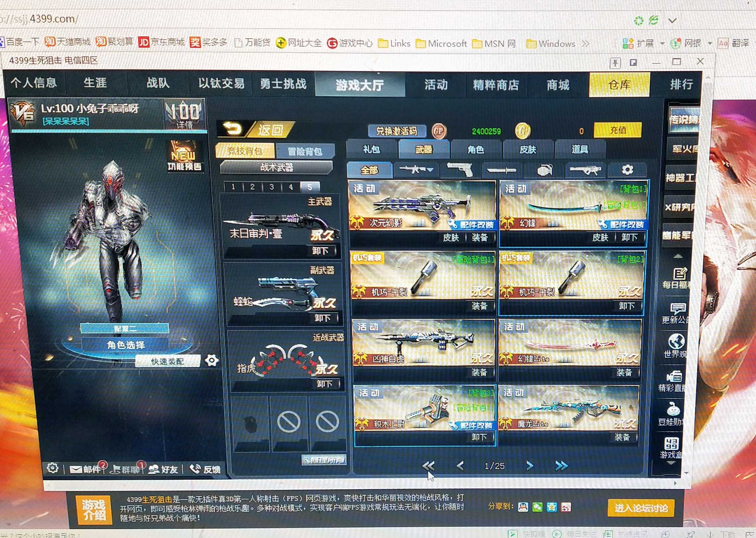Switch to 道具 tab
This screenshot has height=538, width=756.
[x=580, y=149]
